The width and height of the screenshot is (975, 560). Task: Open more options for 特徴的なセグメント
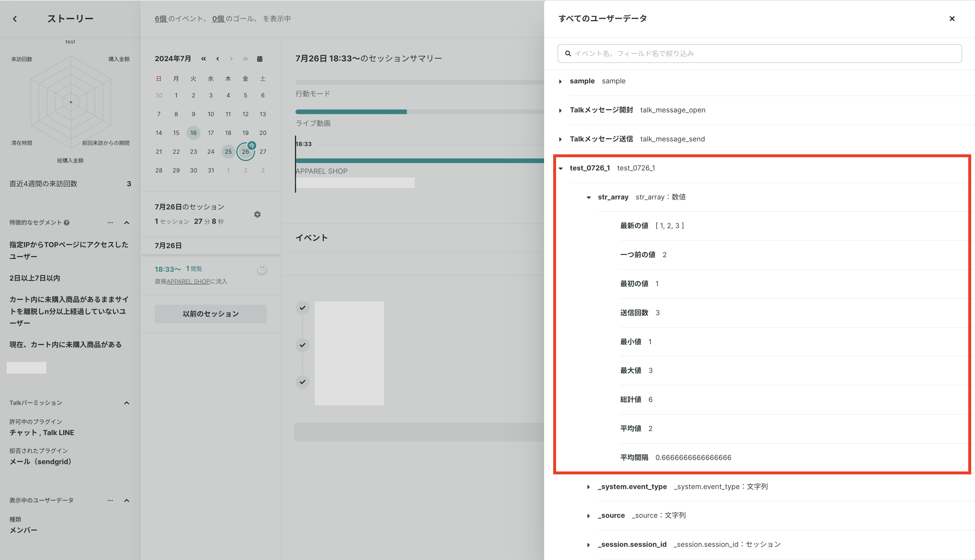coord(110,223)
